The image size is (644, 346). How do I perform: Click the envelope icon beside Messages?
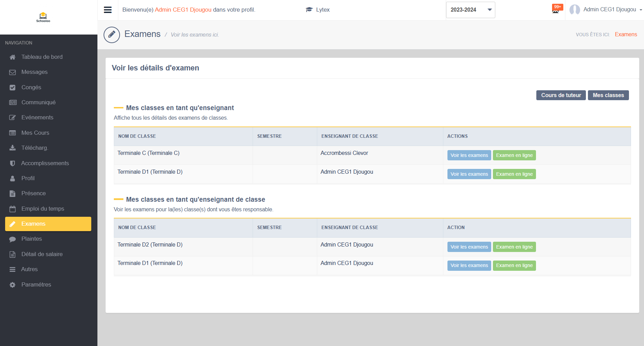pos(13,72)
